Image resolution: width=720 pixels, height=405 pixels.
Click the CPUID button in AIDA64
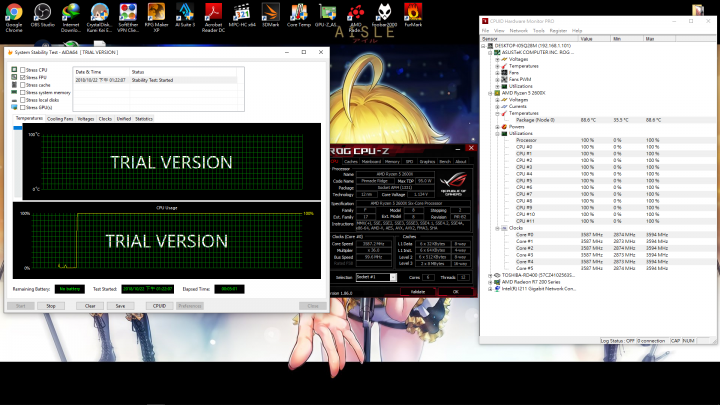[x=159, y=306]
